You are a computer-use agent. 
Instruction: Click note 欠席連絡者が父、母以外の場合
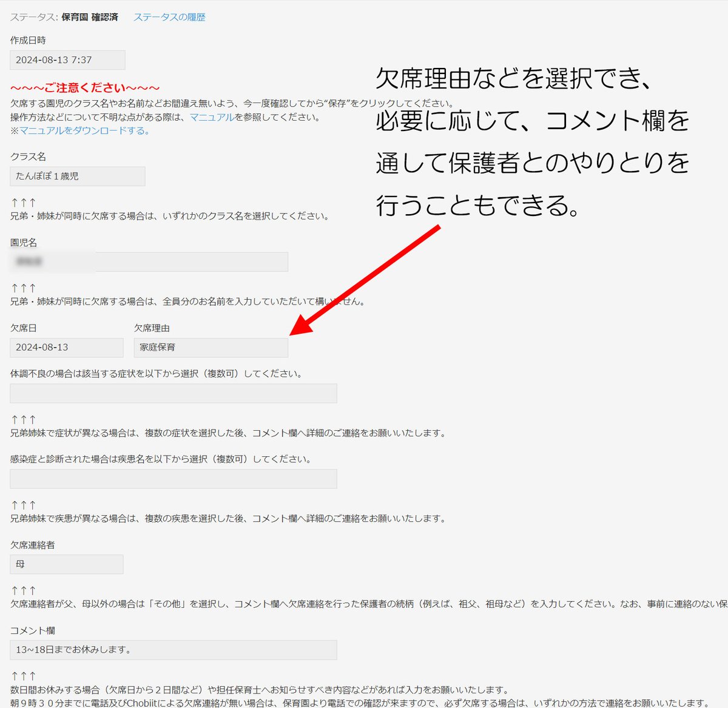click(x=369, y=604)
